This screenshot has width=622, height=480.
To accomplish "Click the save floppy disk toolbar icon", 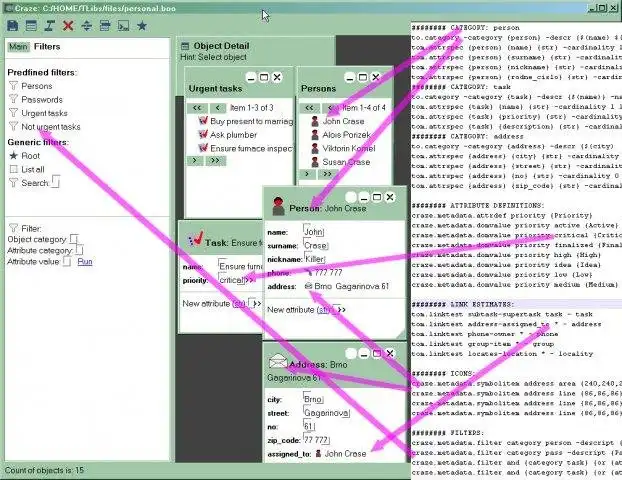I will 12,26.
